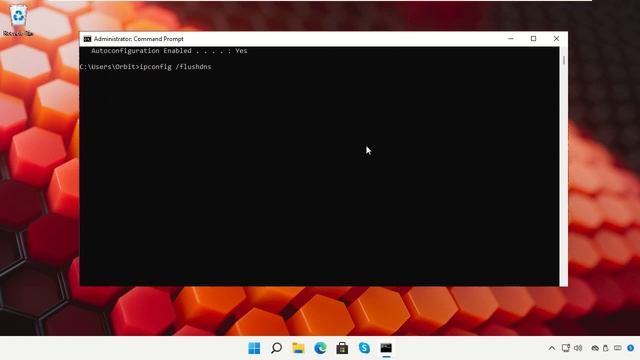The width and height of the screenshot is (640, 360).
Task: Open Skype from taskbar
Action: (x=364, y=348)
